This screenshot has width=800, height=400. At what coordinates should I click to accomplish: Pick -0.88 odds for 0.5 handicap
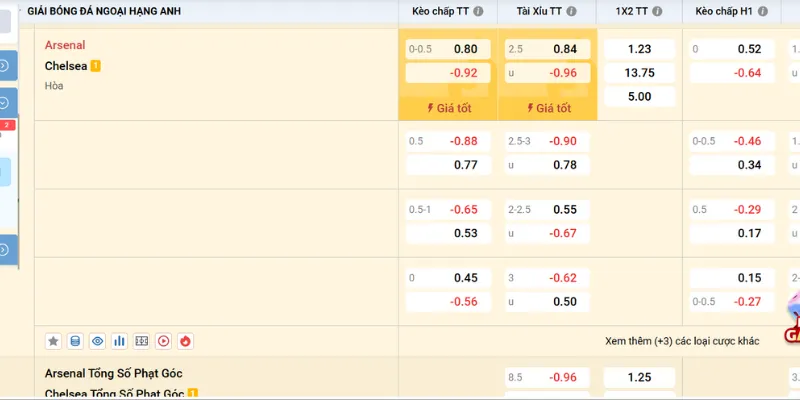448,141
